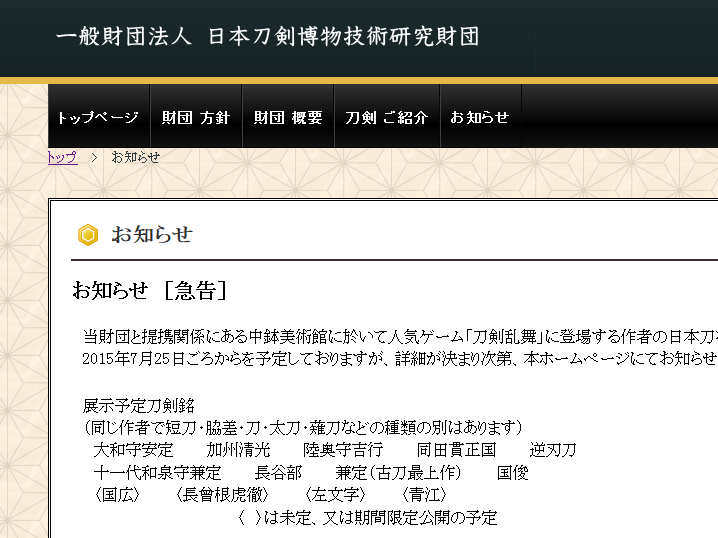Viewport: 718px width, 538px height.
Task: Click the お知らせ [急告] headline
Action: (x=150, y=290)
